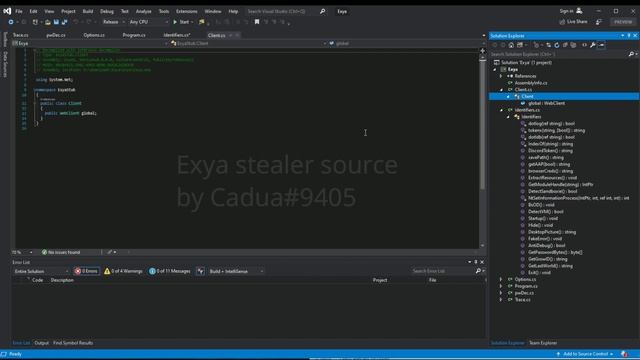
Task: Click View Code icon in Solution Explorer
Action: (584, 45)
